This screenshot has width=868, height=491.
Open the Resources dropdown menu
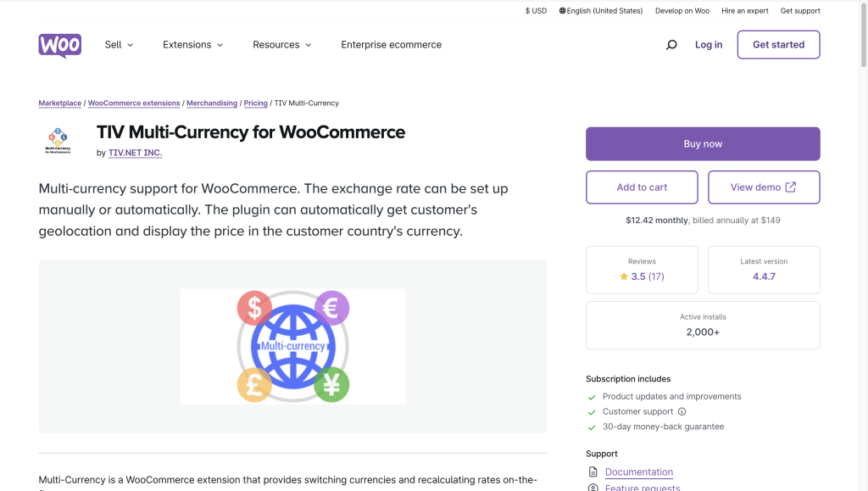(281, 45)
